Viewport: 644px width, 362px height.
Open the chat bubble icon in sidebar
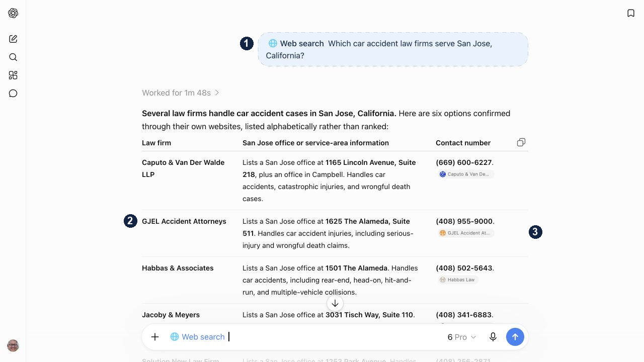pyautogui.click(x=13, y=94)
